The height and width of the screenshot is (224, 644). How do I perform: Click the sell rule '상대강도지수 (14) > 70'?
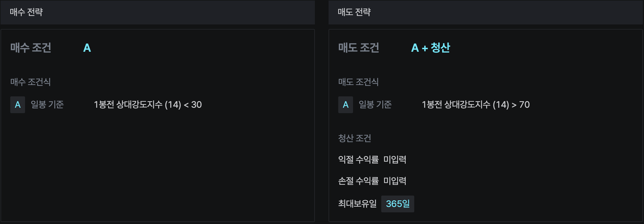(475, 105)
